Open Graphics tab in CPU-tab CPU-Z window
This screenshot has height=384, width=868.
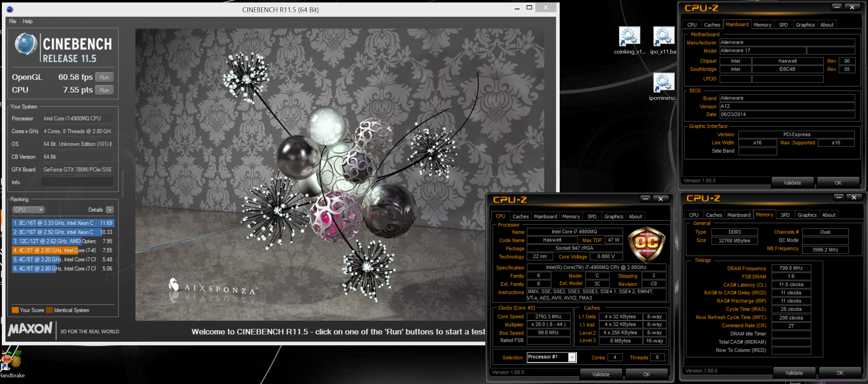point(614,216)
